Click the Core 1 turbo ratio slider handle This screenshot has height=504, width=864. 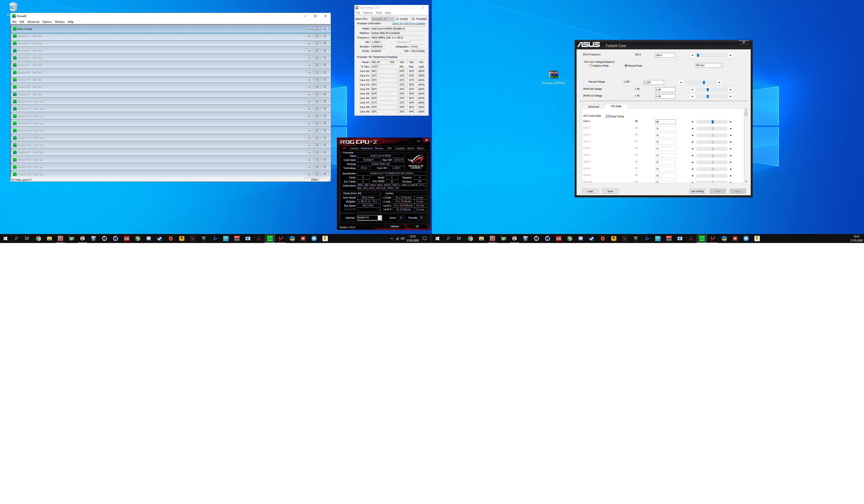(x=712, y=122)
